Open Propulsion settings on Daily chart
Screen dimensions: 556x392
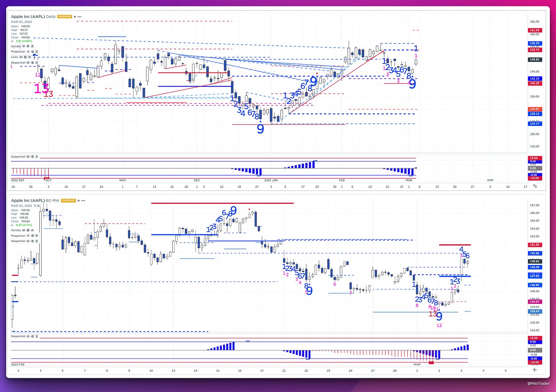pos(32,52)
